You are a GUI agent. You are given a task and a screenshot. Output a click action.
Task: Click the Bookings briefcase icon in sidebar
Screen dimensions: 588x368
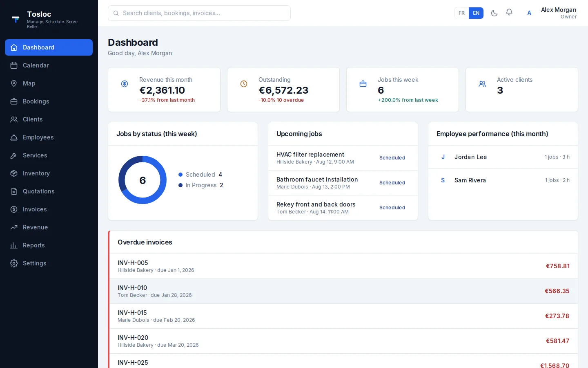point(14,101)
